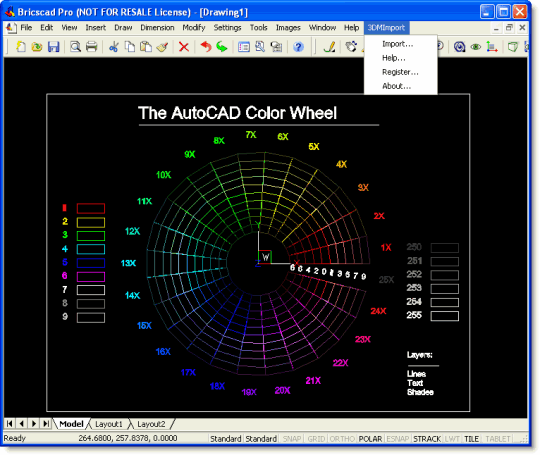Open the File menu

click(x=26, y=28)
